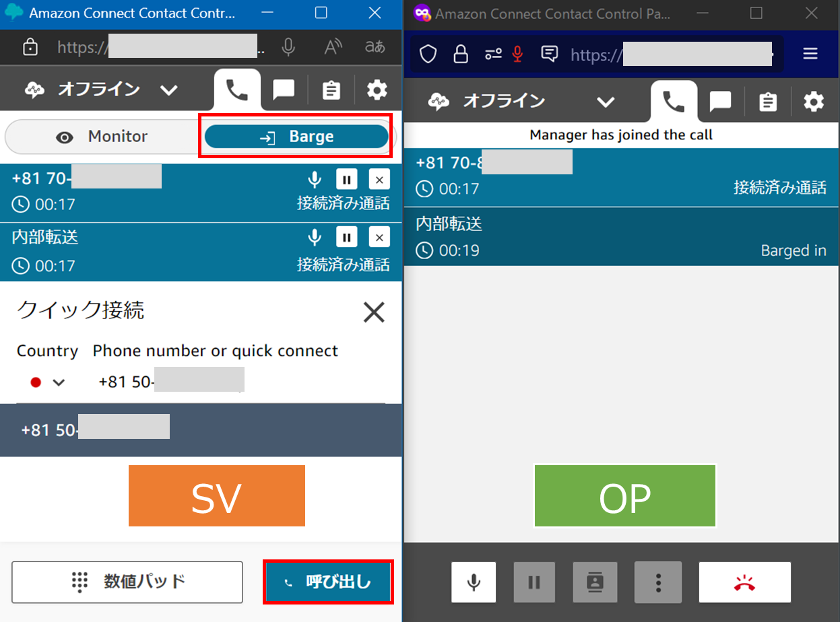Open the phone tab in SV window
Viewport: 840px width, 622px height.
(237, 90)
